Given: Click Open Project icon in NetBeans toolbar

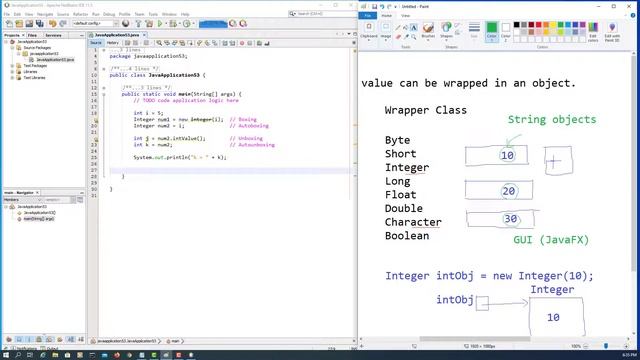Looking at the screenshot, I should tap(29, 24).
